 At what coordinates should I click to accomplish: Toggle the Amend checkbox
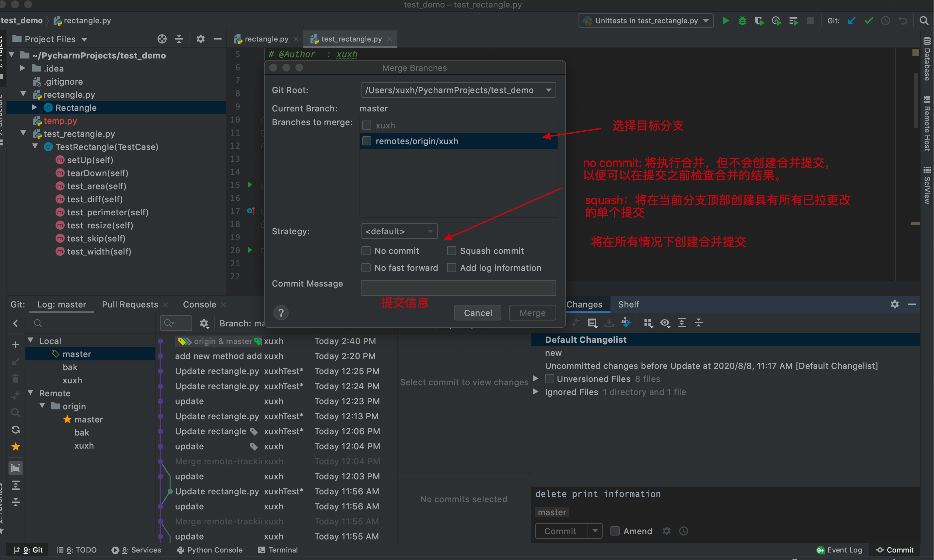click(x=615, y=531)
